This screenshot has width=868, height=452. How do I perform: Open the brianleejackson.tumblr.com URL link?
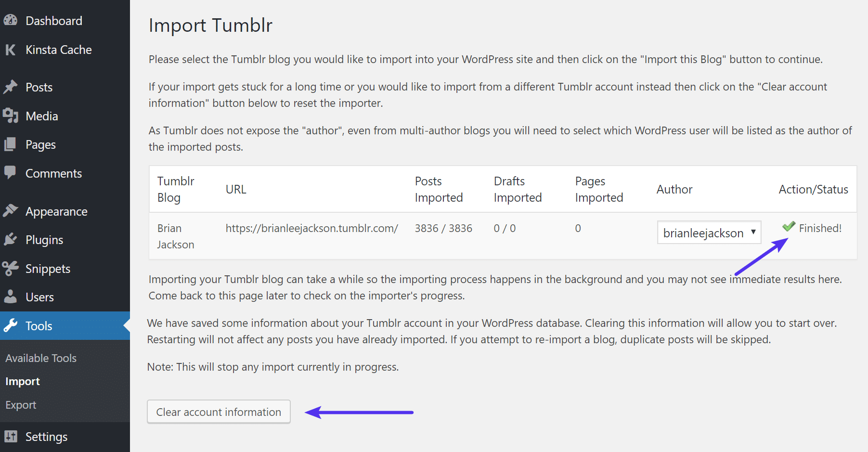tap(311, 228)
